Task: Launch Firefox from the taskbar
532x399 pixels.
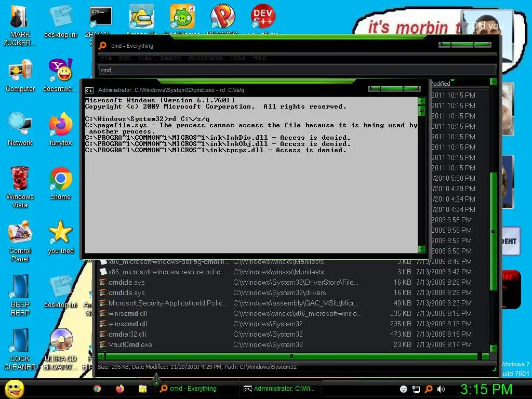Action: [120, 389]
